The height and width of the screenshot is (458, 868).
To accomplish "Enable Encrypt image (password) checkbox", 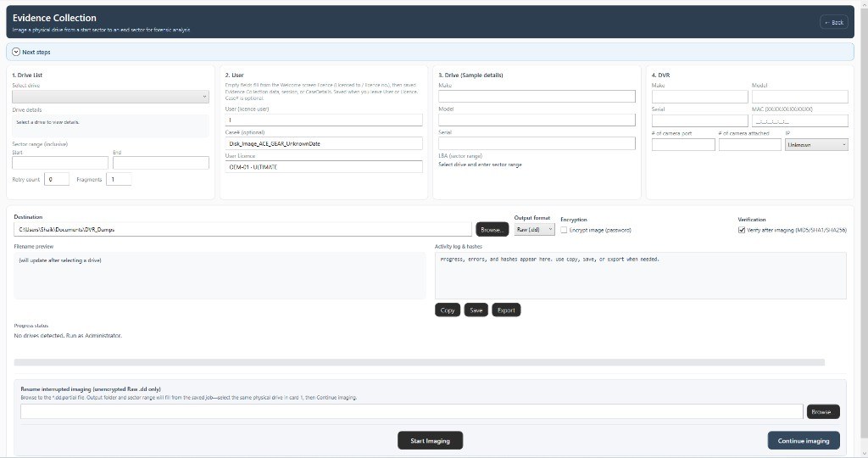I will pos(564,230).
